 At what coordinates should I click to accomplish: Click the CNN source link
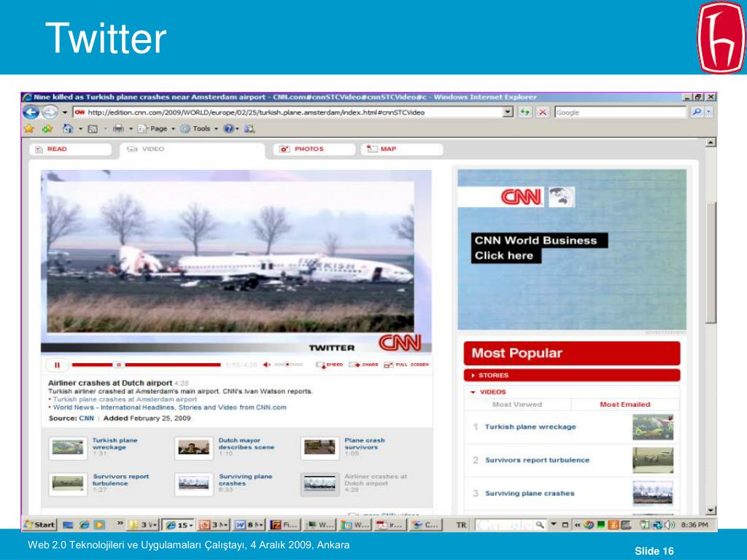click(x=86, y=418)
